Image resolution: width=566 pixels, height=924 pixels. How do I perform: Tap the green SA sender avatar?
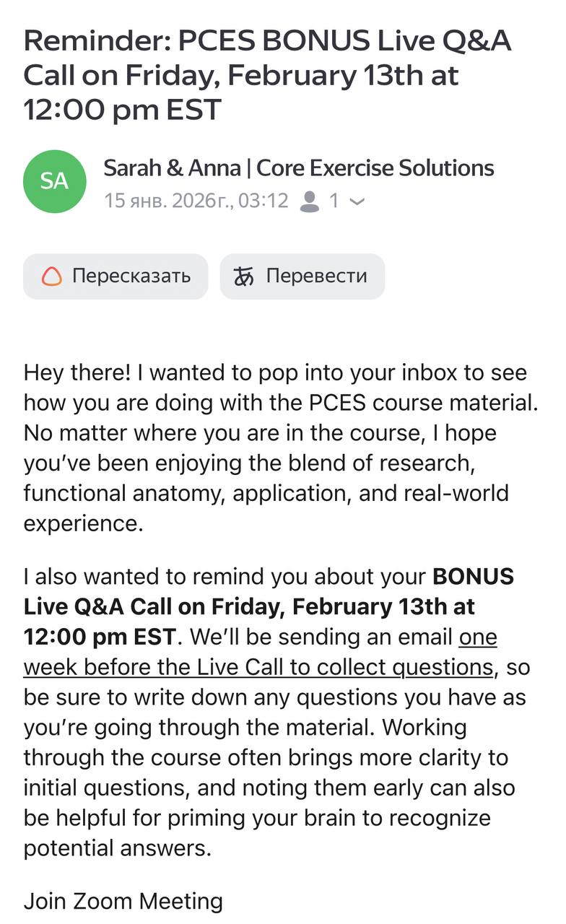[54, 182]
